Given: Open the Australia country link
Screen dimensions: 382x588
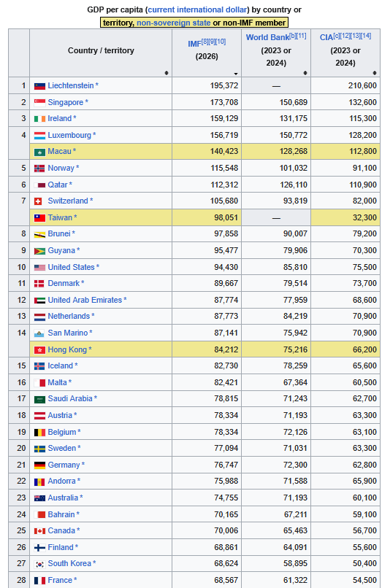Looking at the screenshot, I should pos(63,498).
